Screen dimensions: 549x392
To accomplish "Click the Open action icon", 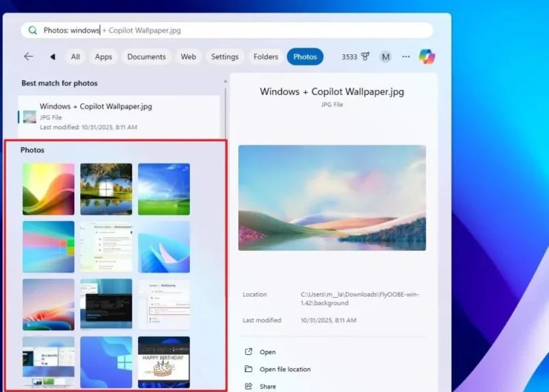I will [x=248, y=351].
